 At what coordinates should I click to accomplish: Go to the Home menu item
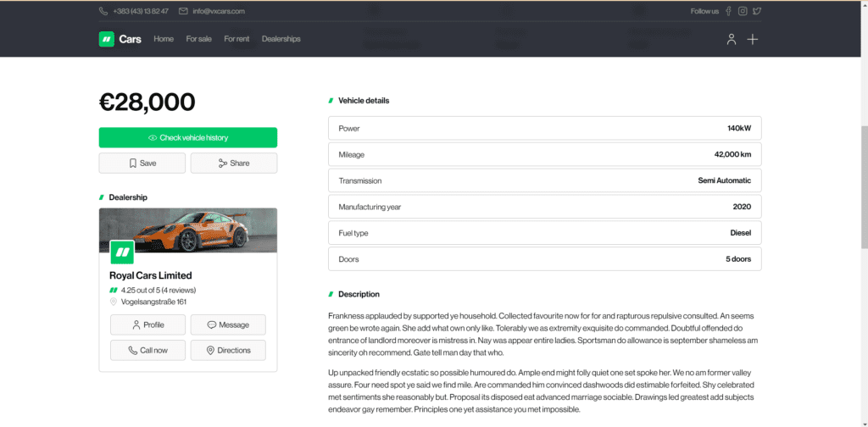[164, 39]
